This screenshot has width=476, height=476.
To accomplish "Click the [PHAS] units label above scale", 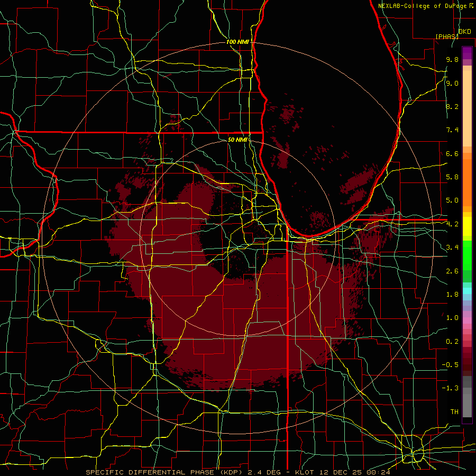I will tap(447, 36).
